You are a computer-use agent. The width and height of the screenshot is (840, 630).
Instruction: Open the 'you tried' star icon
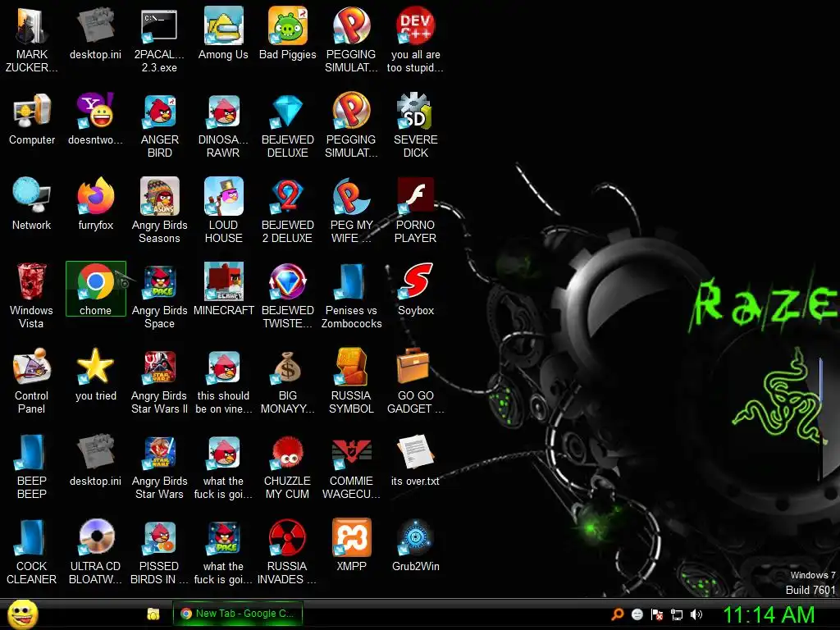pos(95,374)
